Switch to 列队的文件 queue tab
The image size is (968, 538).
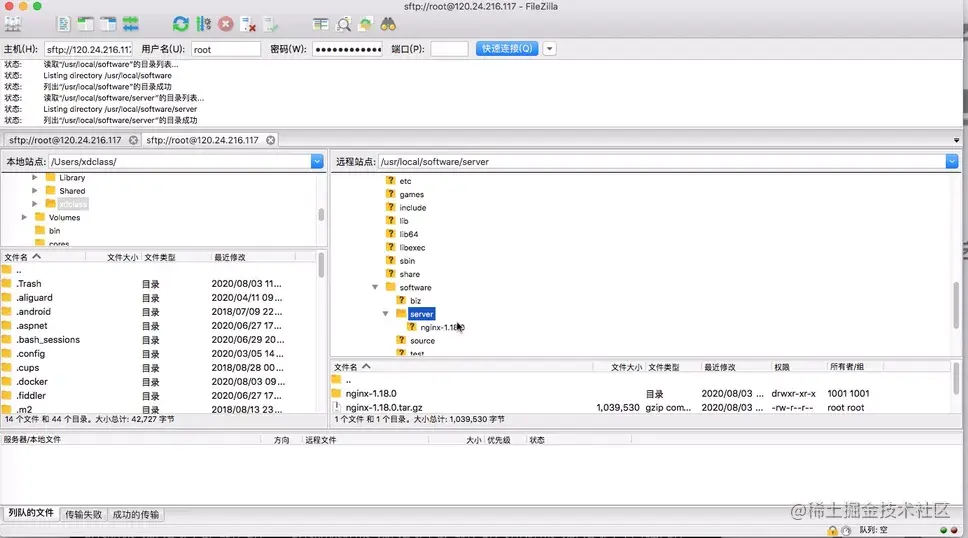(x=31, y=513)
